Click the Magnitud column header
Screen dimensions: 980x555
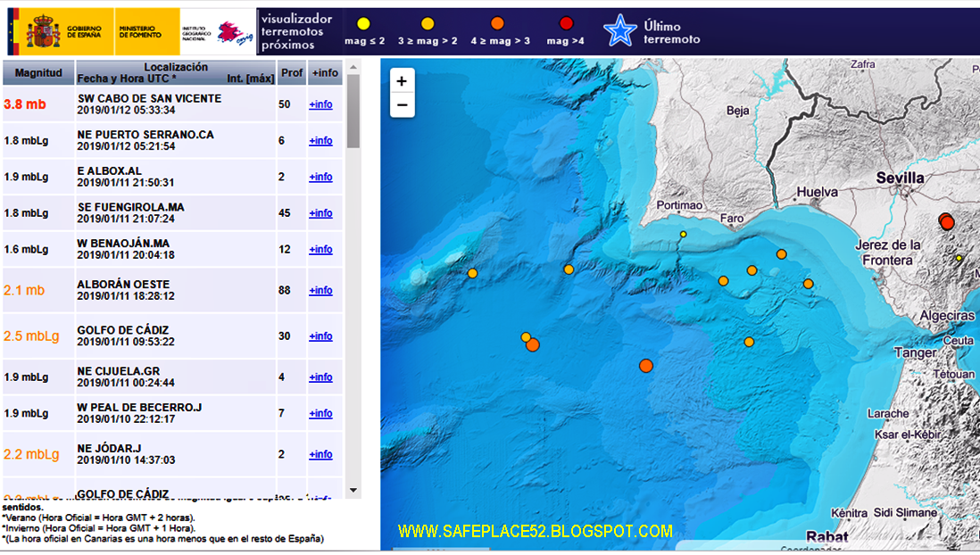38,72
